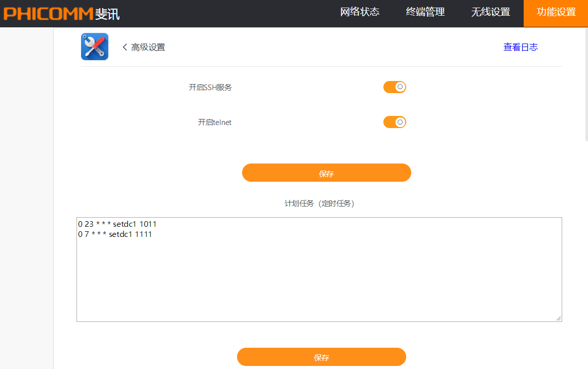Viewport: 588px width, 369px height.
Task: Click the wrench and screwdriver tools icon
Action: pyautogui.click(x=95, y=47)
